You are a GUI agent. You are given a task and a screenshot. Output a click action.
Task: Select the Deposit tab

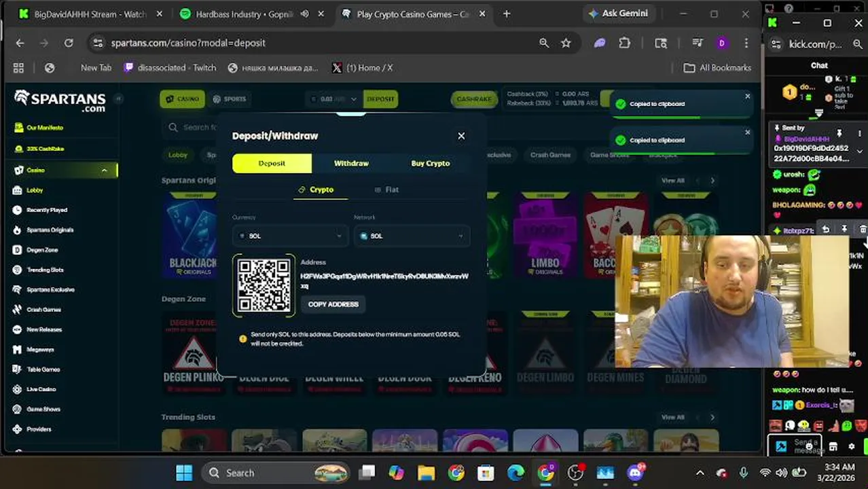pos(272,163)
